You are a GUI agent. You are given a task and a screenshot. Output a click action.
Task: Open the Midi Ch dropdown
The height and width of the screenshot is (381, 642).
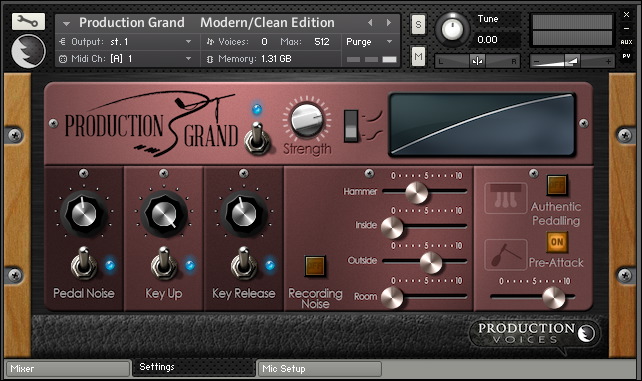[x=126, y=59]
